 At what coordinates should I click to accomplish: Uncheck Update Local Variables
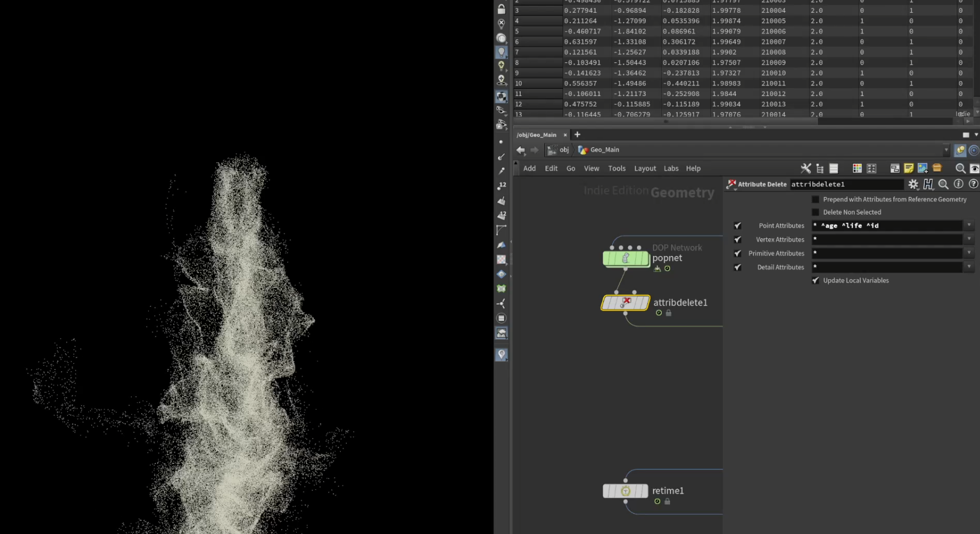click(x=816, y=280)
